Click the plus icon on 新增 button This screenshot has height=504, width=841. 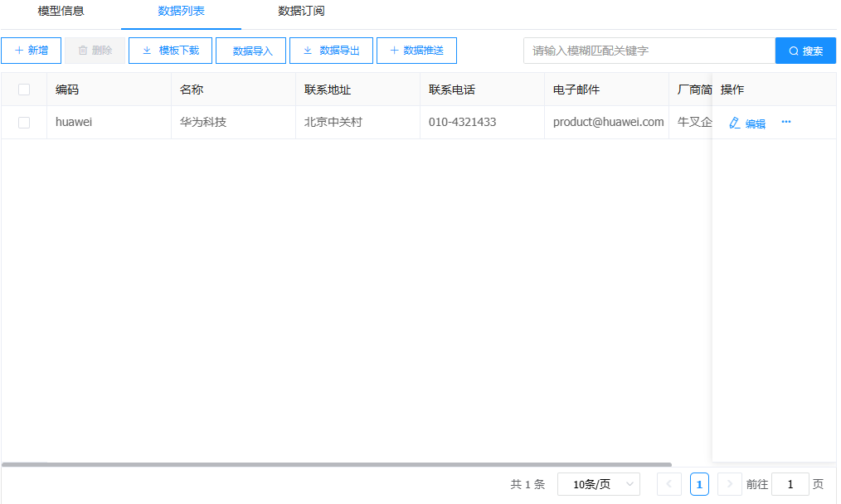coord(19,51)
